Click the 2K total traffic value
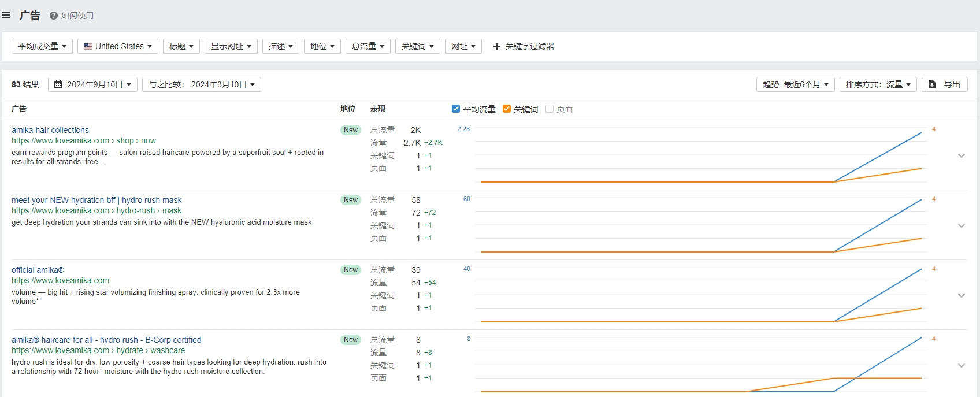This screenshot has height=397, width=980. coord(416,130)
